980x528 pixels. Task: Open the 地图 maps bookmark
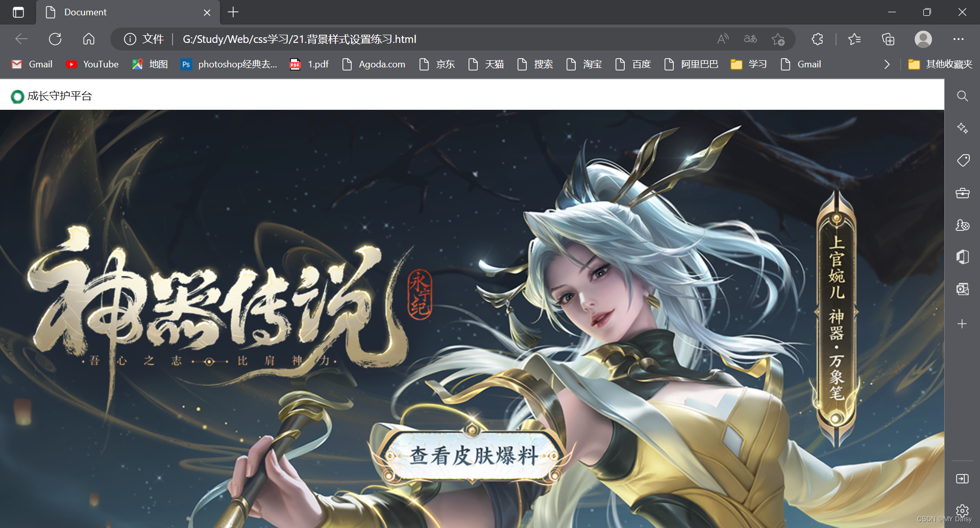(150, 64)
